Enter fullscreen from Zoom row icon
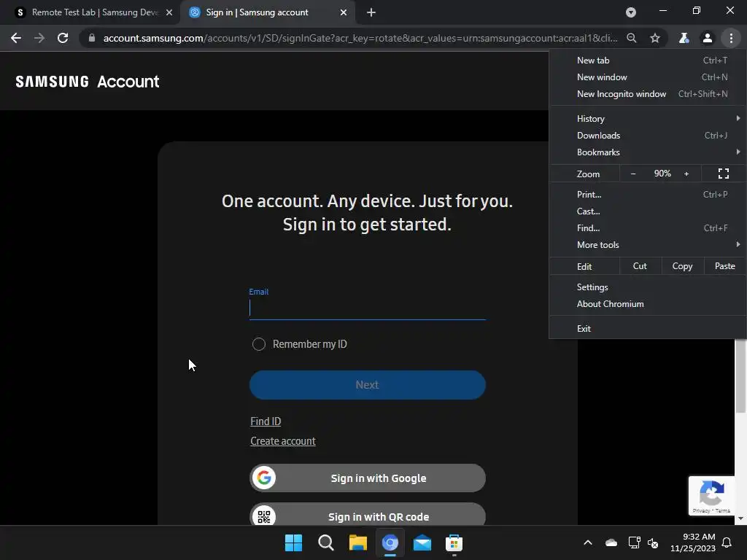Screen dimensions: 747x560 [x=723, y=174]
